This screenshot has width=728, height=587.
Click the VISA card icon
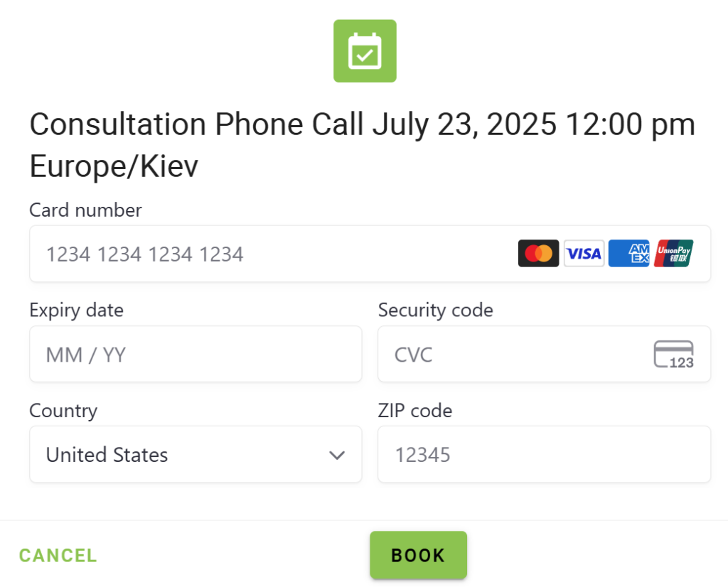pos(584,253)
